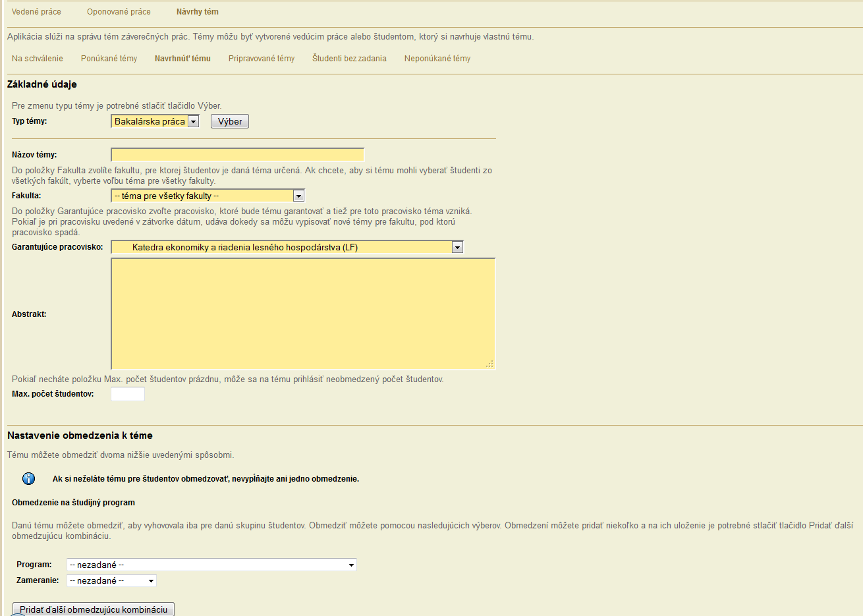Screen dimensions: 863x616
Task: Click Nastavenie obmedzenia k téme heading
Action: point(80,435)
